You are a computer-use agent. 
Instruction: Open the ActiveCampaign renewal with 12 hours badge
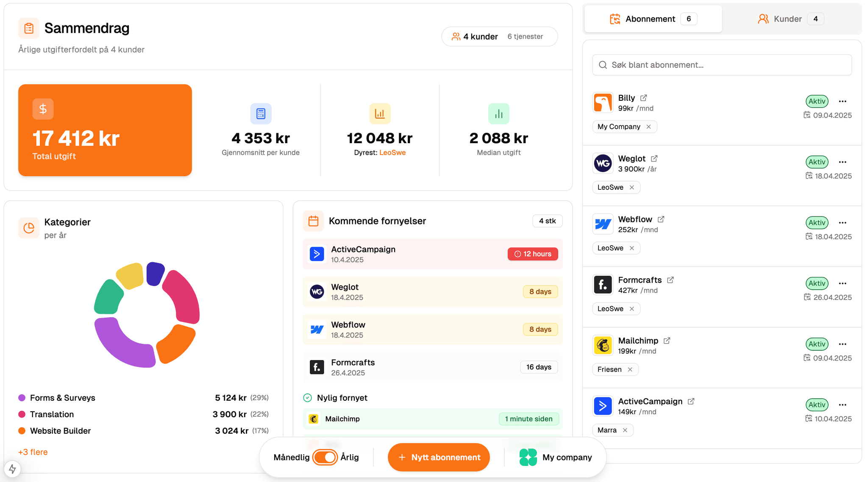pyautogui.click(x=433, y=254)
